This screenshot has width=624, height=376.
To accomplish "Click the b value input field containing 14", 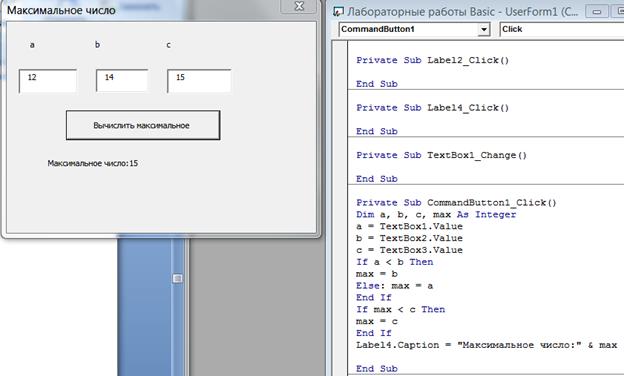I will (122, 81).
